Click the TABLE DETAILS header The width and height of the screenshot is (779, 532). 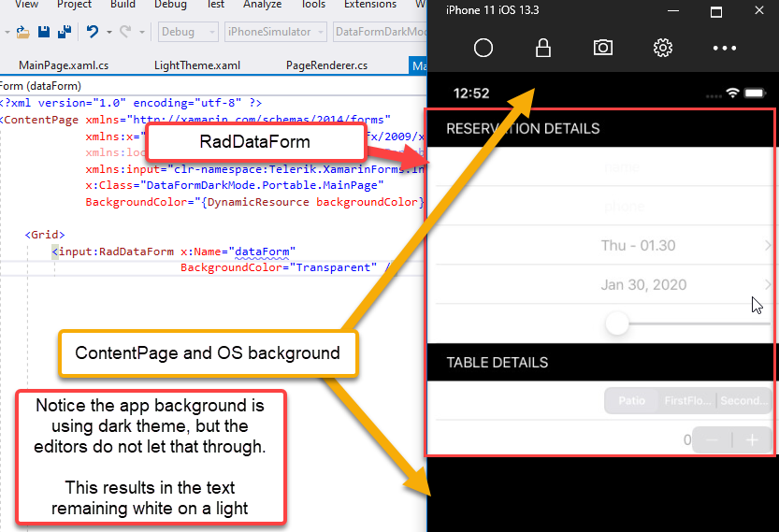[x=498, y=363]
